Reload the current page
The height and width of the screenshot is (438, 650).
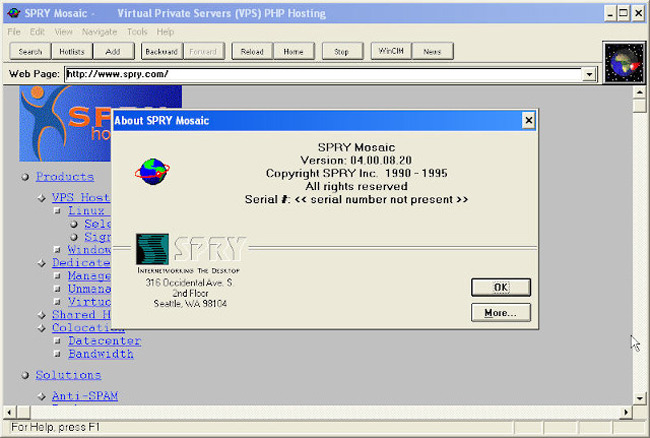[252, 51]
